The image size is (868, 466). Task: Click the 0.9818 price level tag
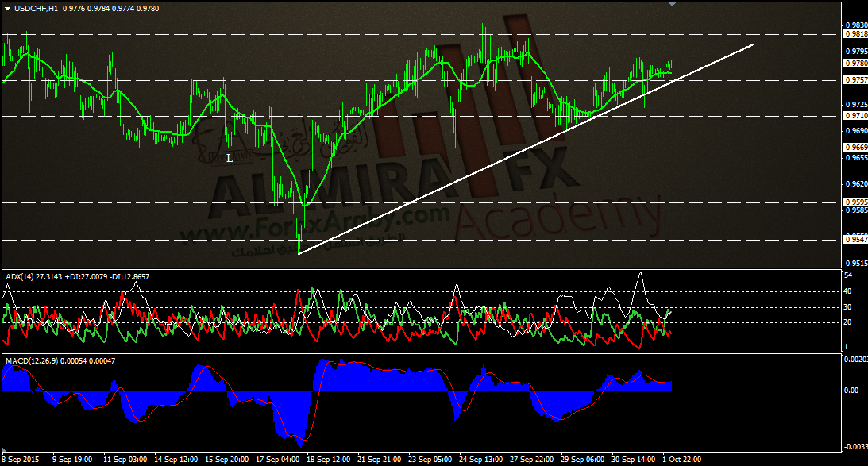[x=856, y=34]
